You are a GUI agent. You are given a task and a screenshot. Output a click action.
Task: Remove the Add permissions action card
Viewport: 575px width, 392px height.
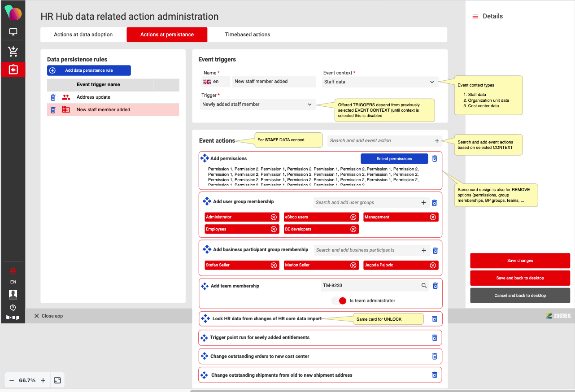(x=434, y=159)
